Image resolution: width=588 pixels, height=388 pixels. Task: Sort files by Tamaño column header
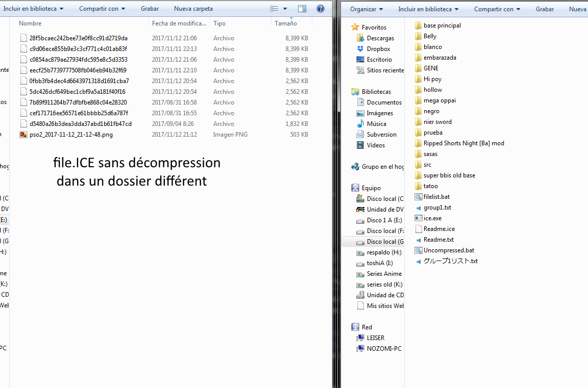pyautogui.click(x=286, y=23)
